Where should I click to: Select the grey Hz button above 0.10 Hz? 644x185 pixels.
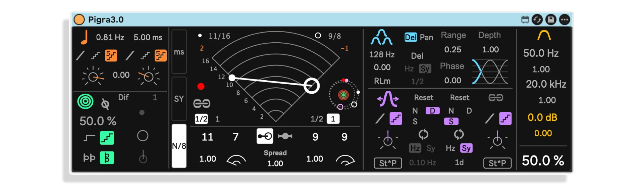415,148
